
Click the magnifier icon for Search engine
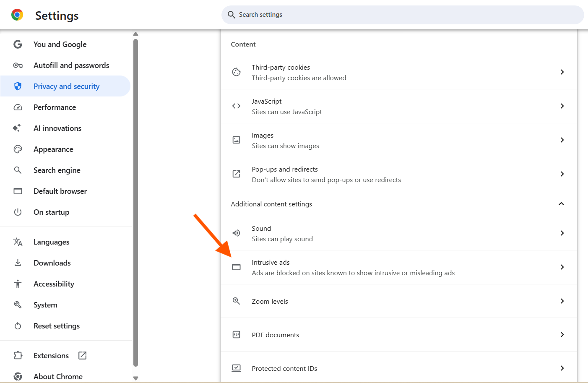18,170
